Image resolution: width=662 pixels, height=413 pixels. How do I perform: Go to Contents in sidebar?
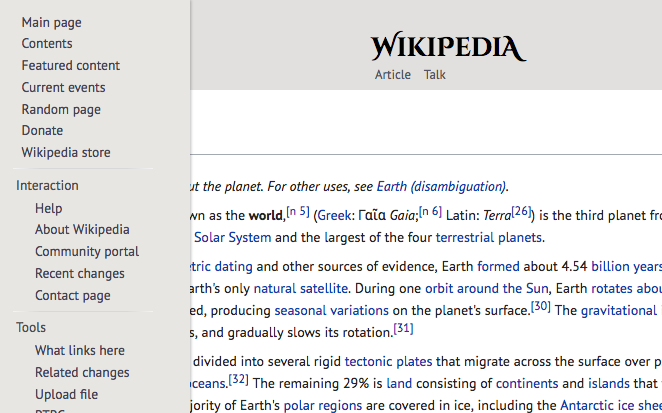47,43
